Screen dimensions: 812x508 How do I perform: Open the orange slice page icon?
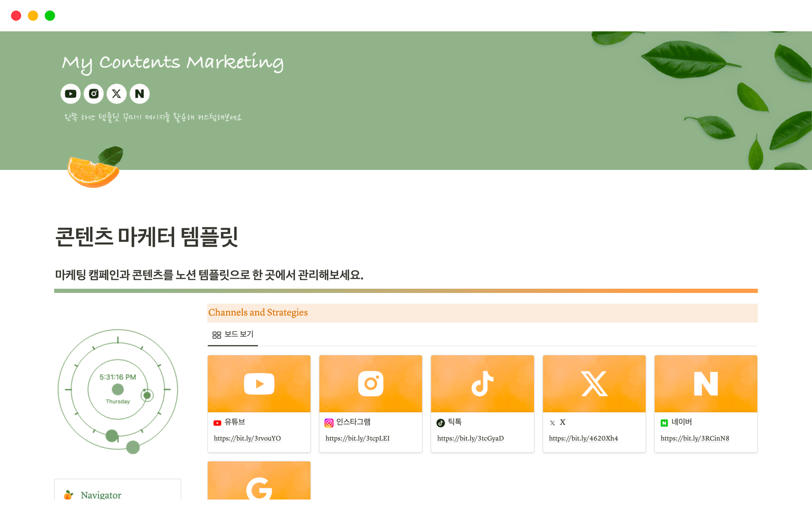click(95, 167)
